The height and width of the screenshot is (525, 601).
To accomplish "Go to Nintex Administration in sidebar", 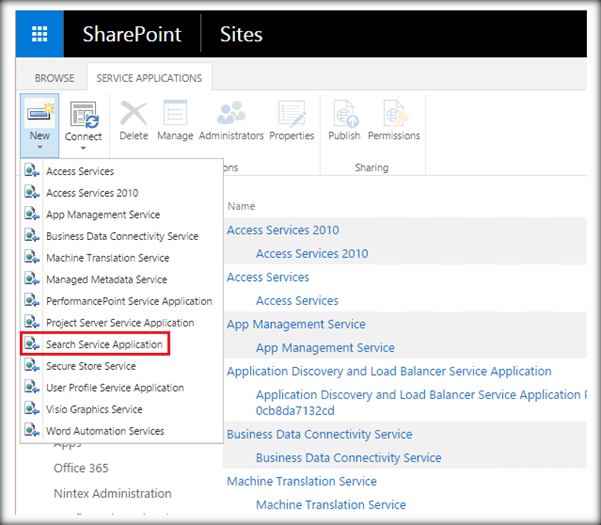I will (112, 493).
